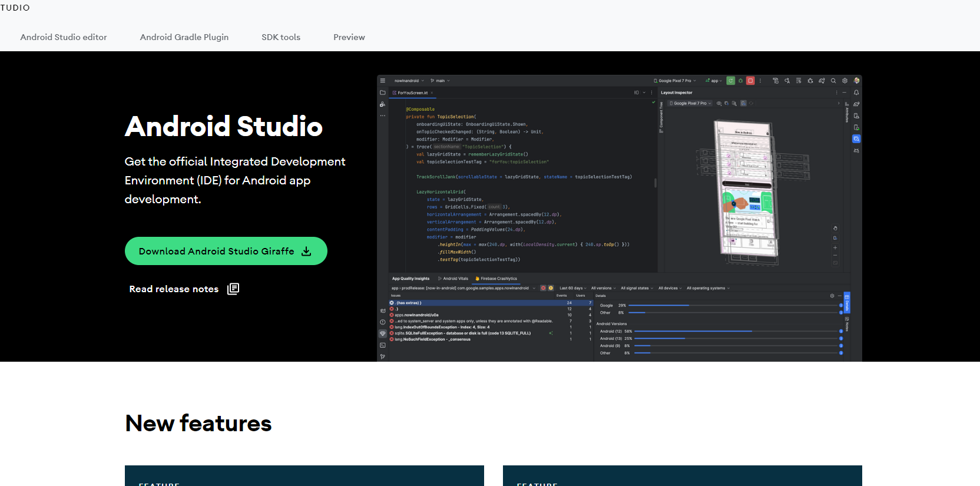Image resolution: width=980 pixels, height=486 pixels.
Task: Click the Debug bug icon next to Rerun
Action: (x=740, y=81)
